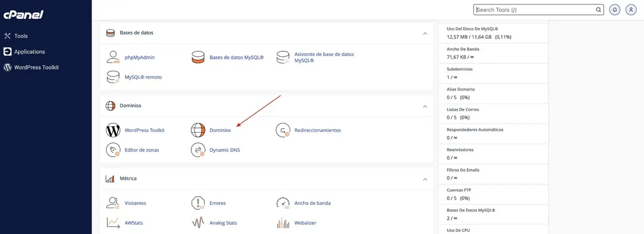
Task: Open the phpMyAdmin link
Action: pyautogui.click(x=139, y=58)
